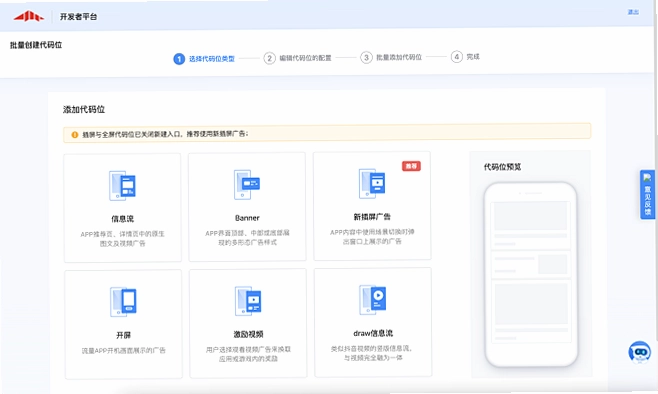Click the 新插屏广告 card title
The width and height of the screenshot is (658, 394).
click(372, 217)
